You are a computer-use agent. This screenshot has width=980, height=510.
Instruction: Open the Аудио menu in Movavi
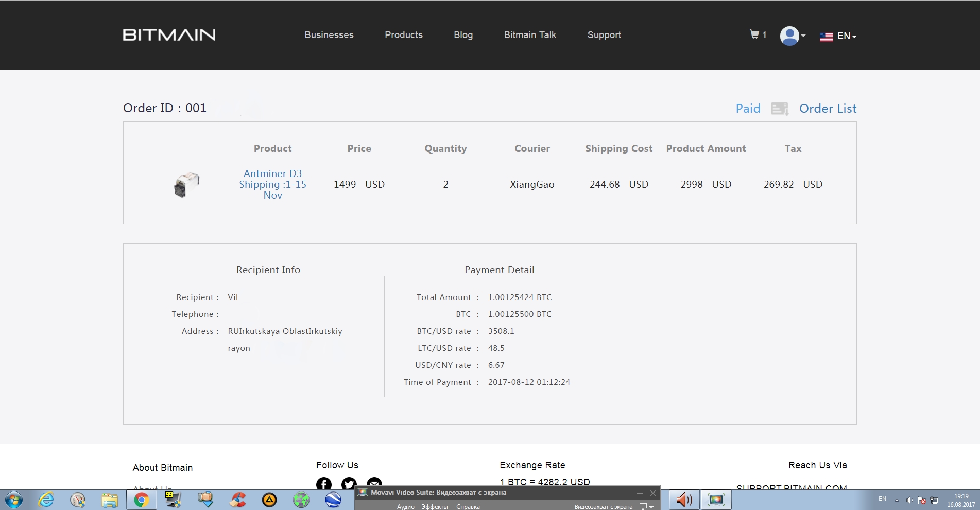click(x=406, y=507)
